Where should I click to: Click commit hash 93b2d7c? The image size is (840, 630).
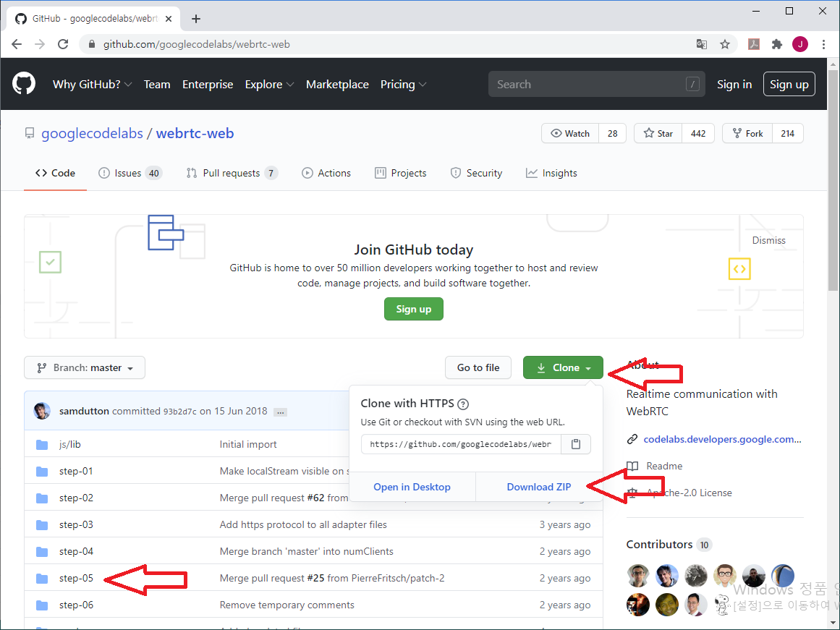[180, 412]
